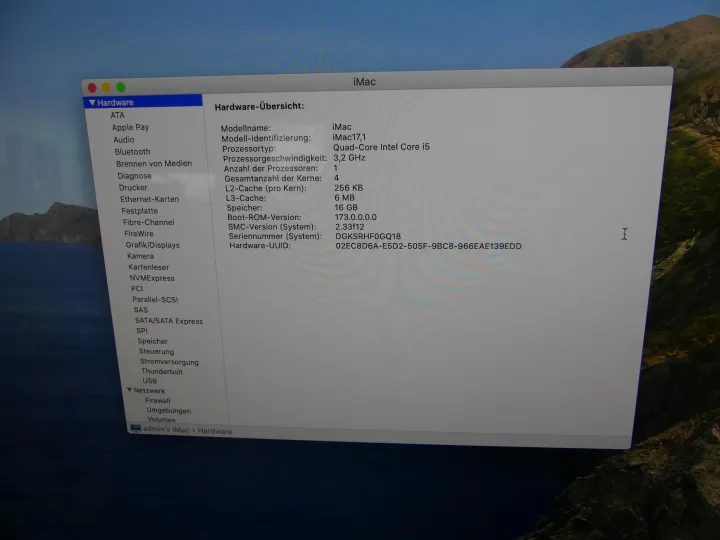Select Festplatte in the sidebar
The width and height of the screenshot is (720, 540).
click(x=140, y=211)
